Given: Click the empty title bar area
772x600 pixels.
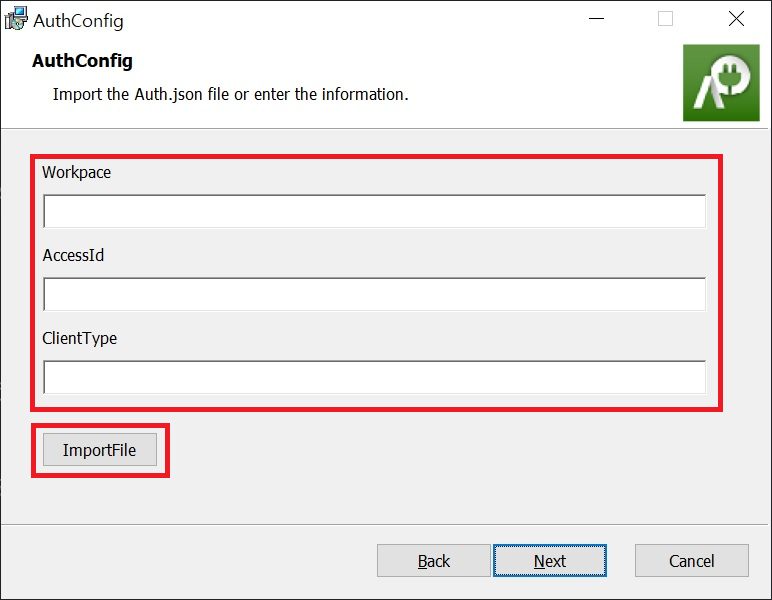Looking at the screenshot, I should (x=350, y=20).
